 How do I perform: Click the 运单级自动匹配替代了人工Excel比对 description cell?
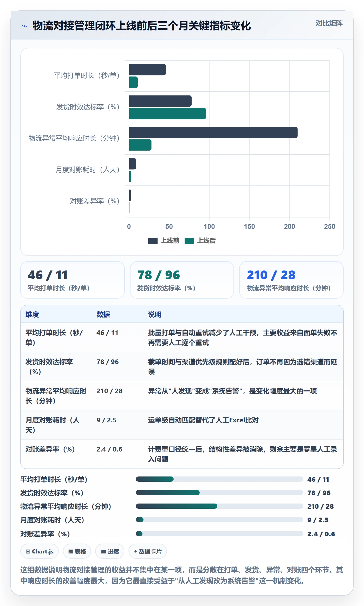pyautogui.click(x=243, y=425)
